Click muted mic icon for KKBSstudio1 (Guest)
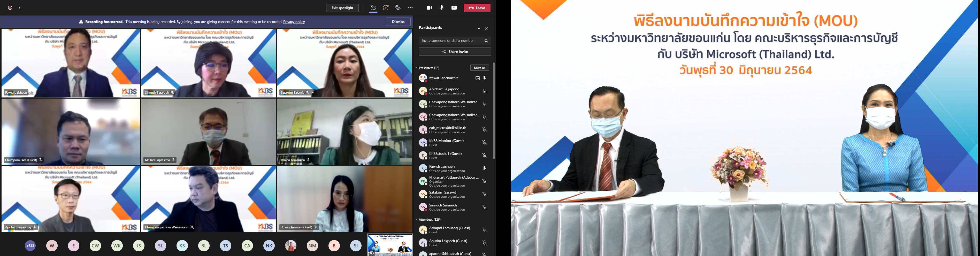Screen dimensions: 980x256 [x=484, y=156]
